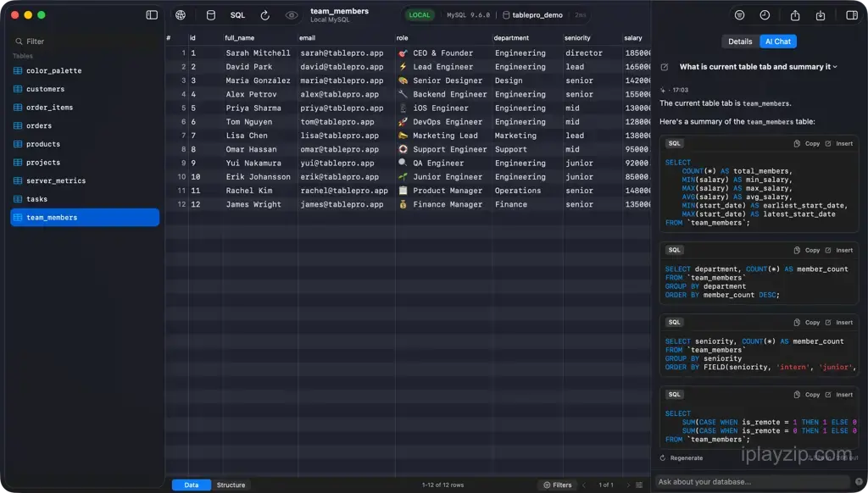Image resolution: width=868 pixels, height=493 pixels.
Task: Click the import download icon
Action: (x=821, y=15)
